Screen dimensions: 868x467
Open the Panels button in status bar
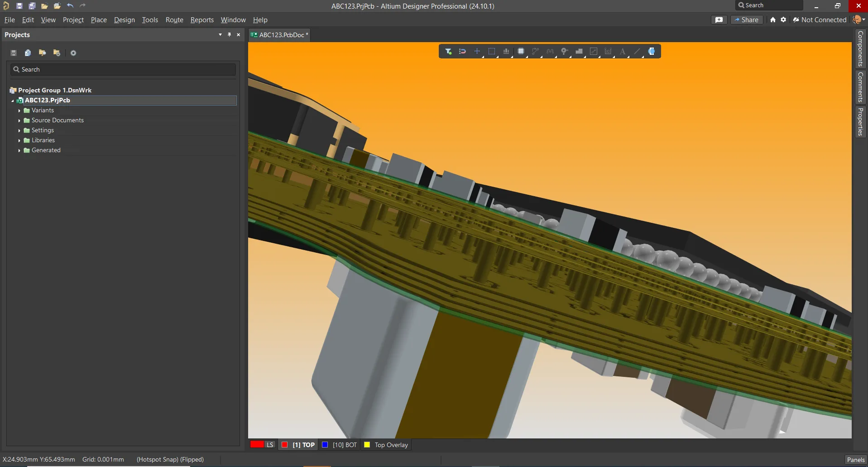(x=855, y=460)
